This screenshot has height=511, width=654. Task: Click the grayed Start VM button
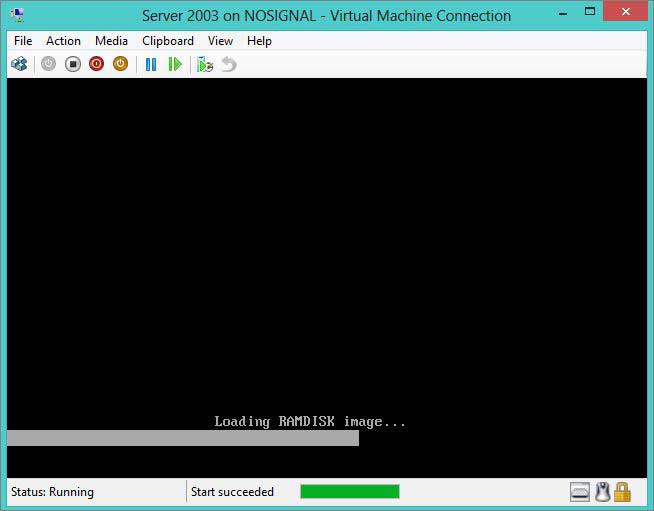click(49, 64)
